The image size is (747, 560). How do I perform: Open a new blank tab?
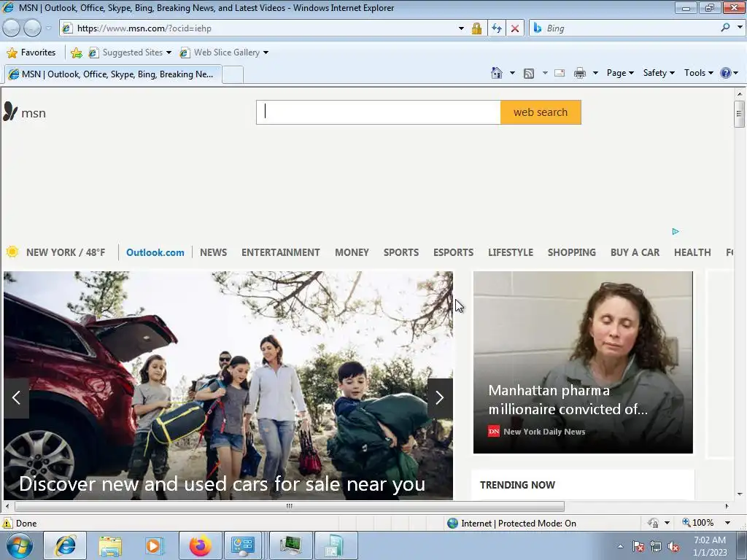click(233, 75)
